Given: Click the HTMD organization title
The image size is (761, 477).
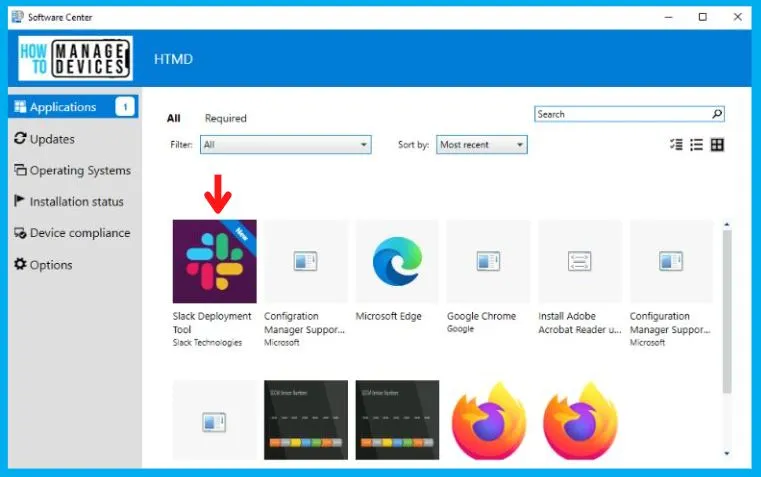Looking at the screenshot, I should [x=173, y=59].
